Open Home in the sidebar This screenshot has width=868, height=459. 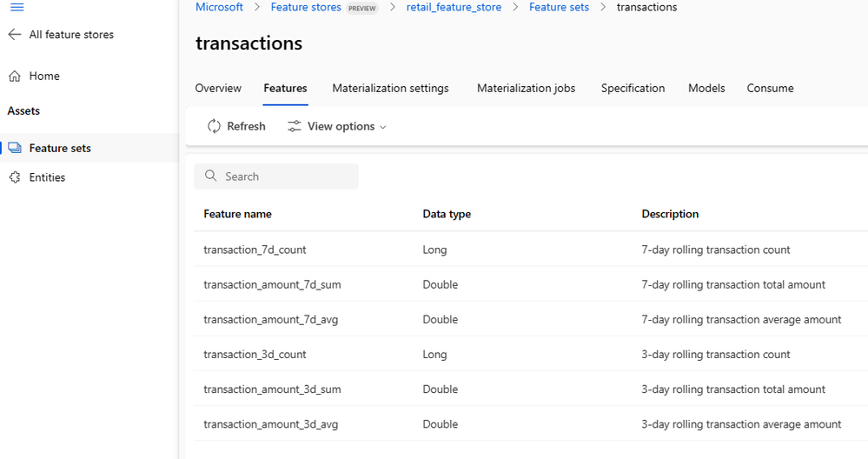click(x=44, y=76)
